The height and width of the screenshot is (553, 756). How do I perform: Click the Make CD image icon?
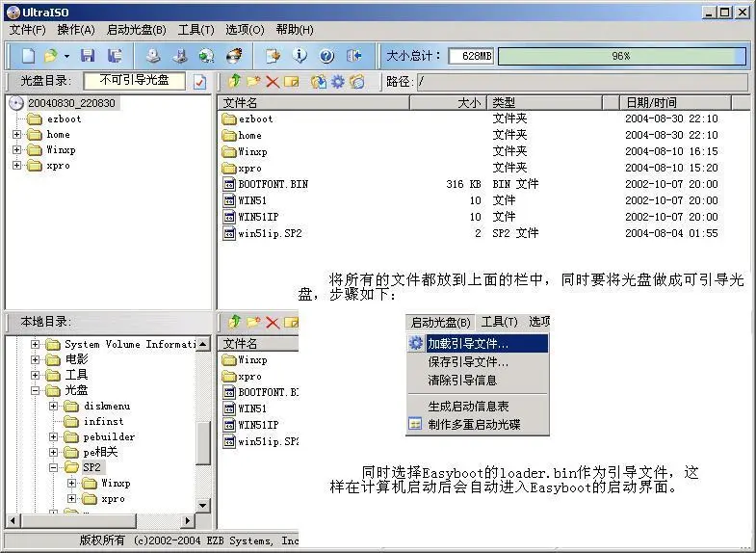click(x=180, y=56)
